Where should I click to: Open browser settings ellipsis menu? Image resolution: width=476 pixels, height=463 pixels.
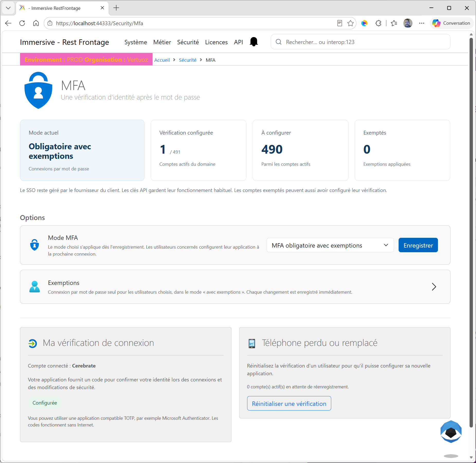[422, 23]
